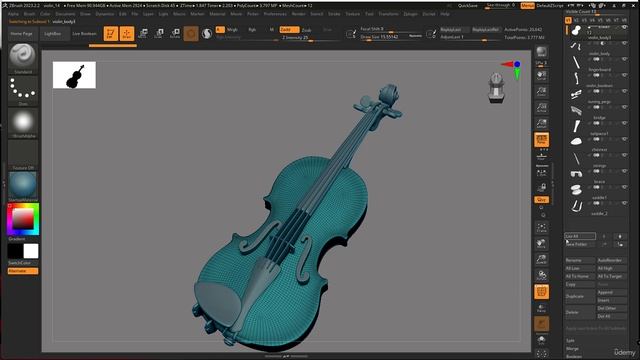Image resolution: width=640 pixels, height=360 pixels.
Task: Select the Rotate transform tool in top toolbar
Action: [x=175, y=33]
